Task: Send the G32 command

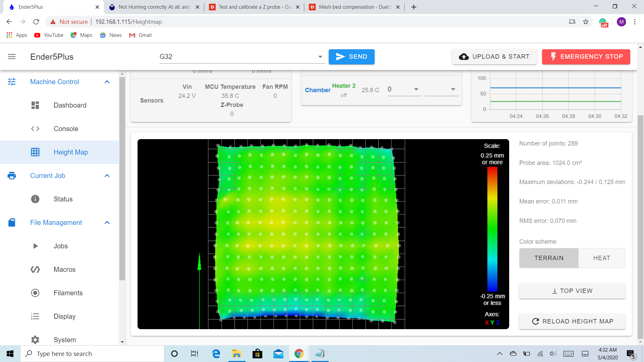Action: pos(352,57)
